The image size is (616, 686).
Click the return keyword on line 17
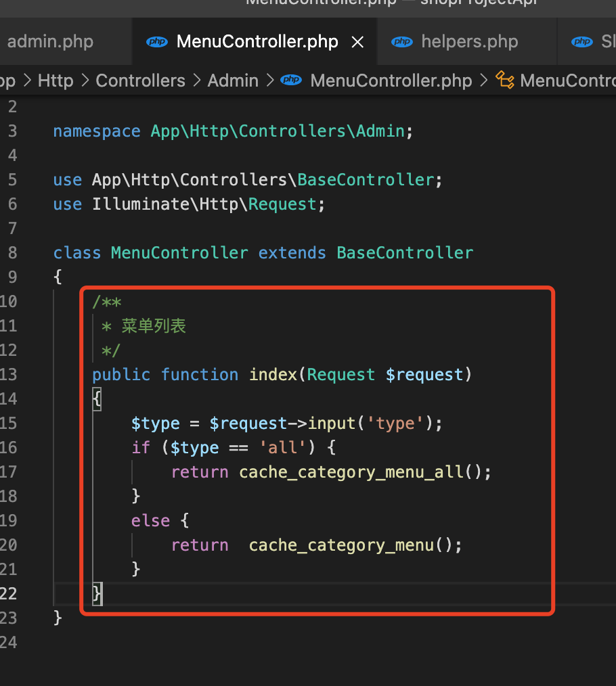200,472
